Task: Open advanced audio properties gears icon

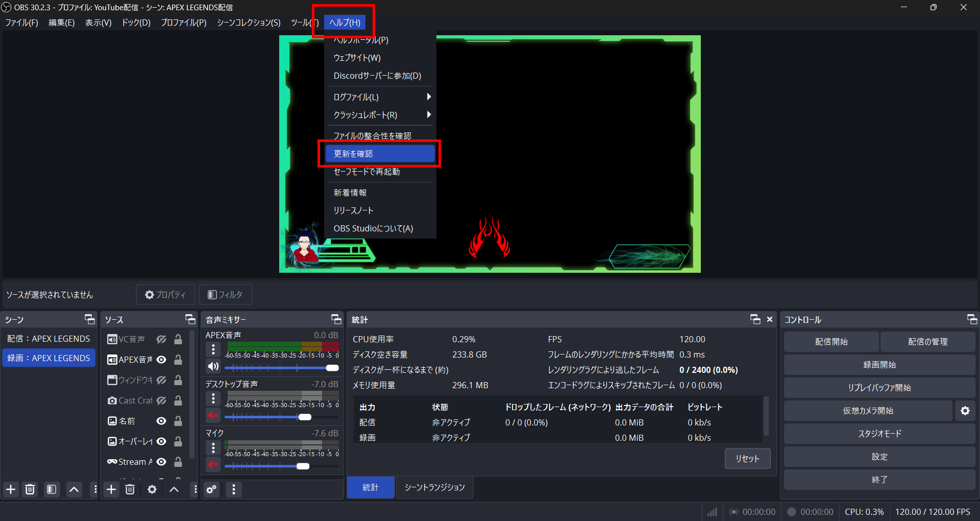Action: 211,489
